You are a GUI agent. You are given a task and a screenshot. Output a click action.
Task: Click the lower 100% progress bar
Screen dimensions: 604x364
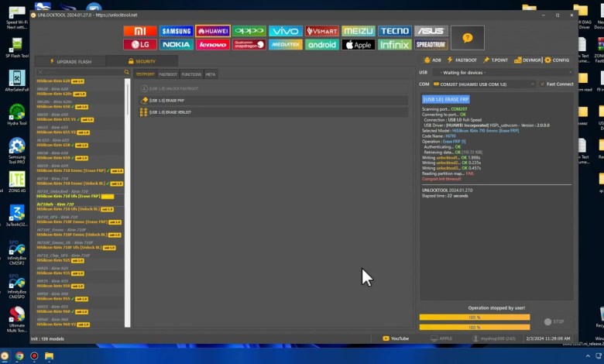[x=475, y=327]
